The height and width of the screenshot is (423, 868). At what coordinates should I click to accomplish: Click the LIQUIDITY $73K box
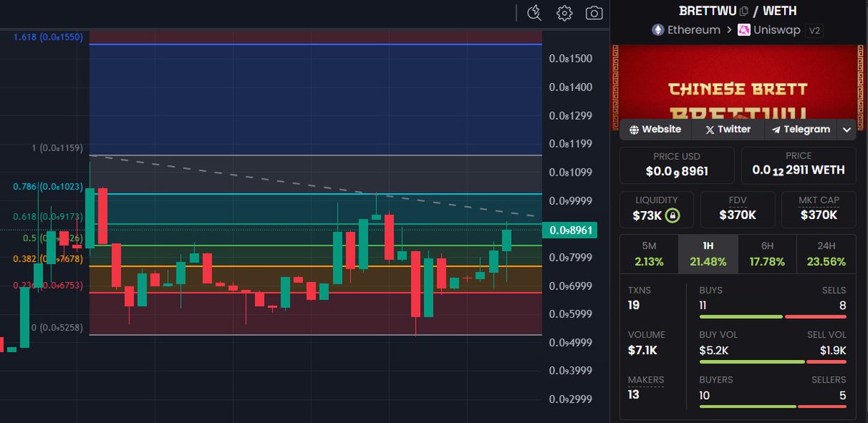(x=657, y=209)
